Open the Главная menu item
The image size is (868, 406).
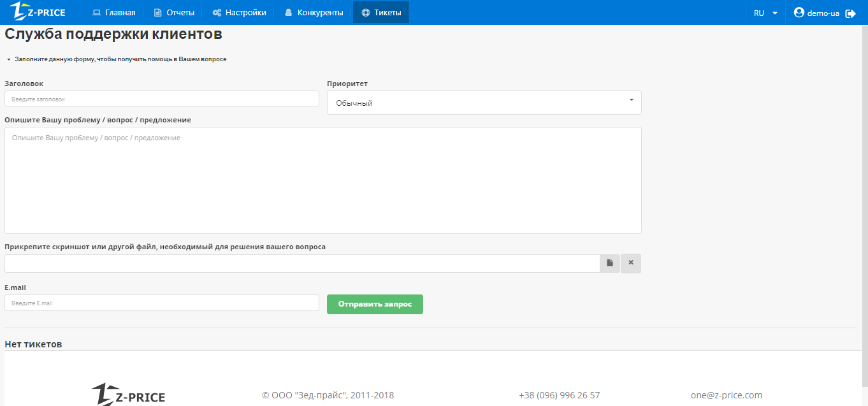[x=114, y=13]
